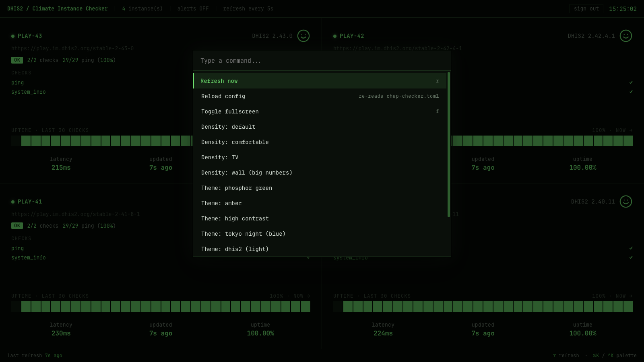644x362 pixels.
Task: Click the 215ms latency value
Action: 61,168
